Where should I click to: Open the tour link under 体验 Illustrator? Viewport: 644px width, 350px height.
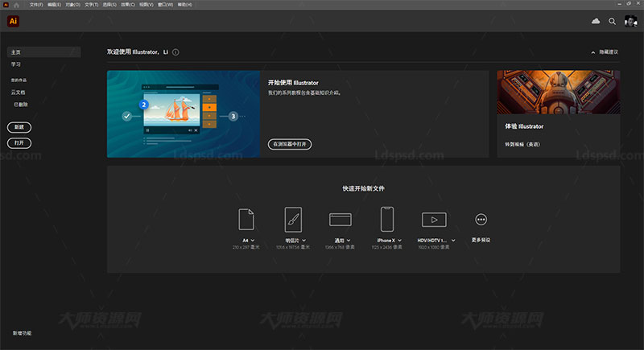522,145
